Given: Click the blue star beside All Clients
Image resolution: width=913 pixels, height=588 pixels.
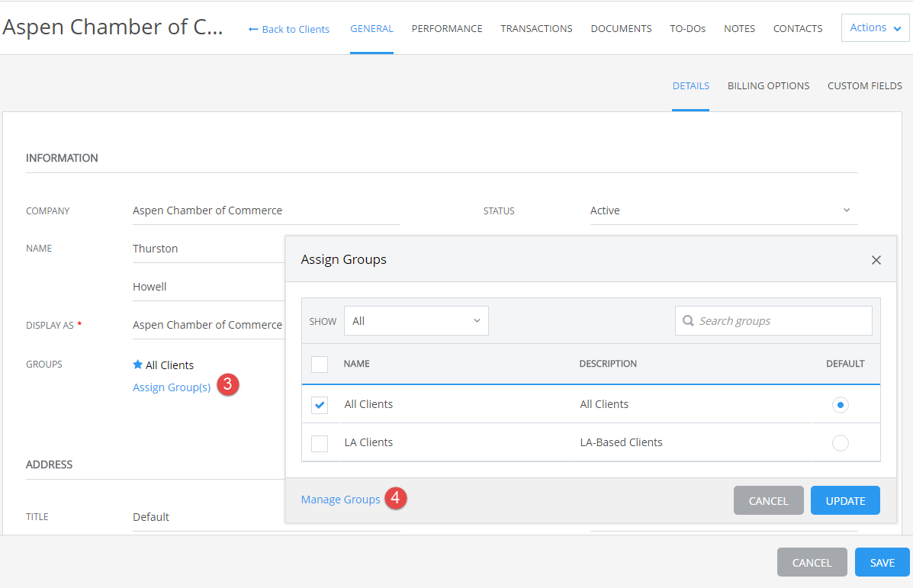Looking at the screenshot, I should pyautogui.click(x=137, y=365).
